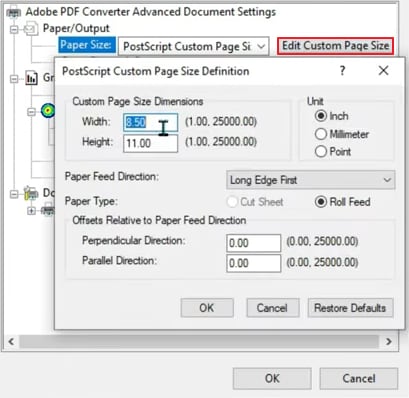Confirm the page size dialog with OK
The width and height of the screenshot is (409, 398).
tap(207, 308)
